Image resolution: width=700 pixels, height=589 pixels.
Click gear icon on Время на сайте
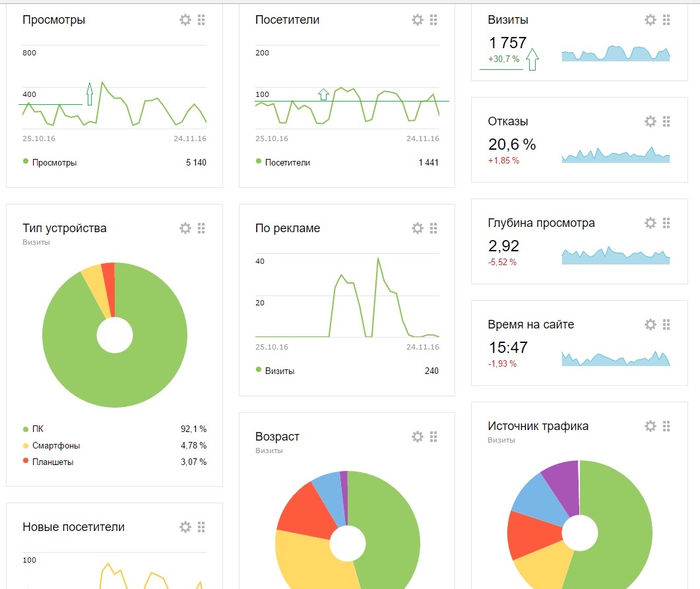point(651,325)
